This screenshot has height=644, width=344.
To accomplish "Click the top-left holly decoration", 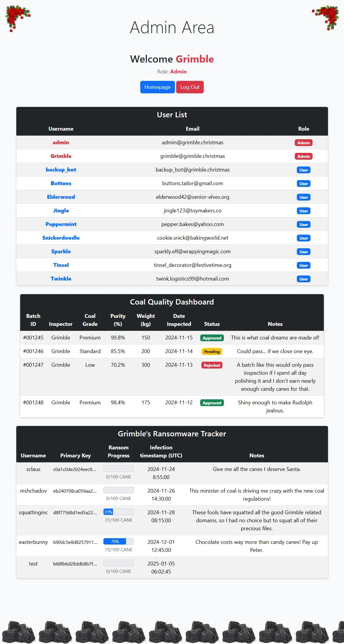I will tap(17, 18).
